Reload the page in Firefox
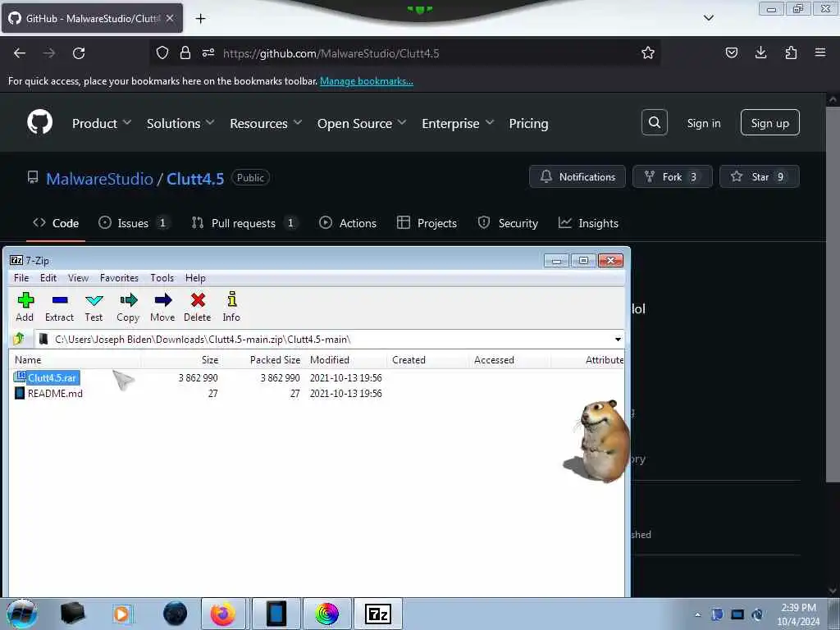The image size is (840, 630). [79, 53]
